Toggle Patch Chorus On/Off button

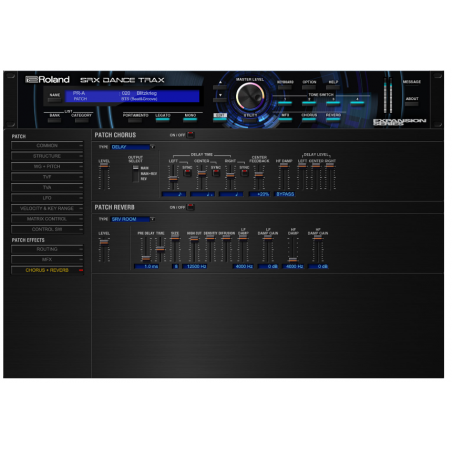point(190,135)
